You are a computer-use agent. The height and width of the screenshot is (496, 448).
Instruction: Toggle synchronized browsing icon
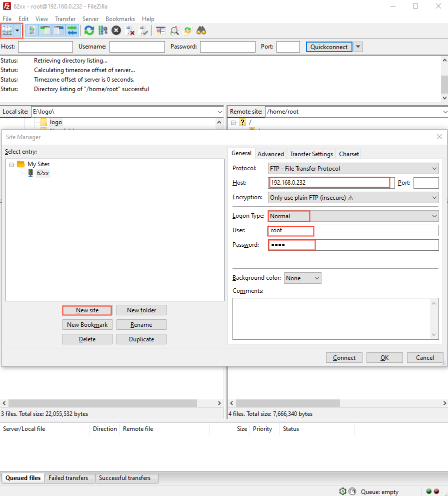188,31
